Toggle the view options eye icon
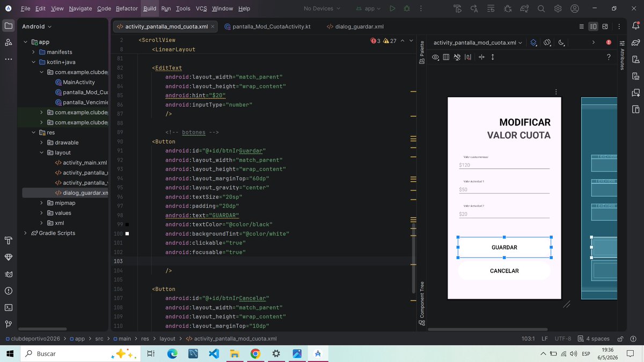The image size is (644, 362). point(436,57)
